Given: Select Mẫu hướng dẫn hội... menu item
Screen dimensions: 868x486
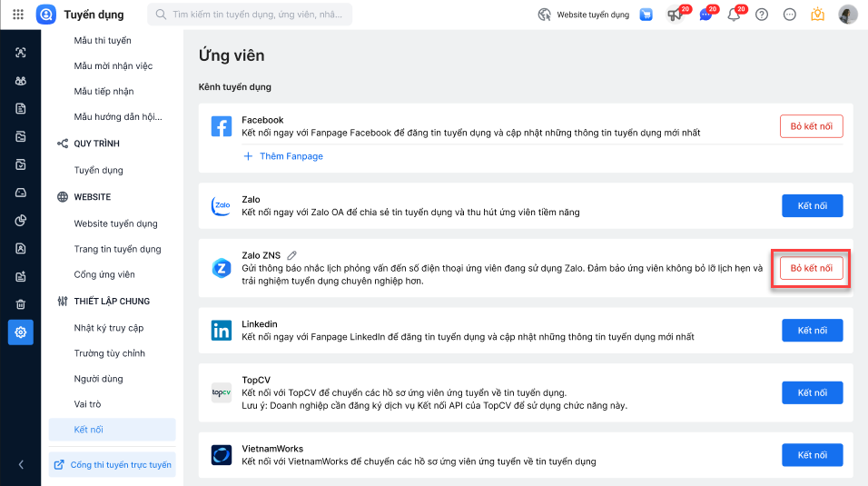Looking at the screenshot, I should pos(118,117).
